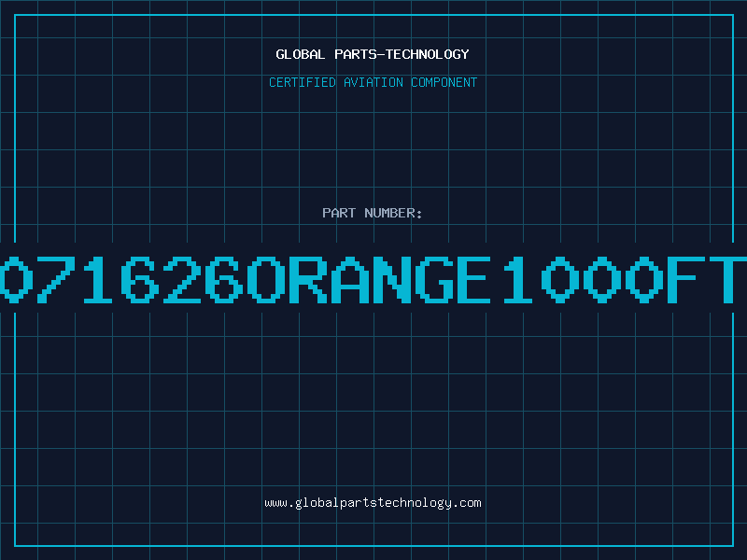Click the PART NUMBER: label
747x560 pixels.
pyautogui.click(x=373, y=213)
